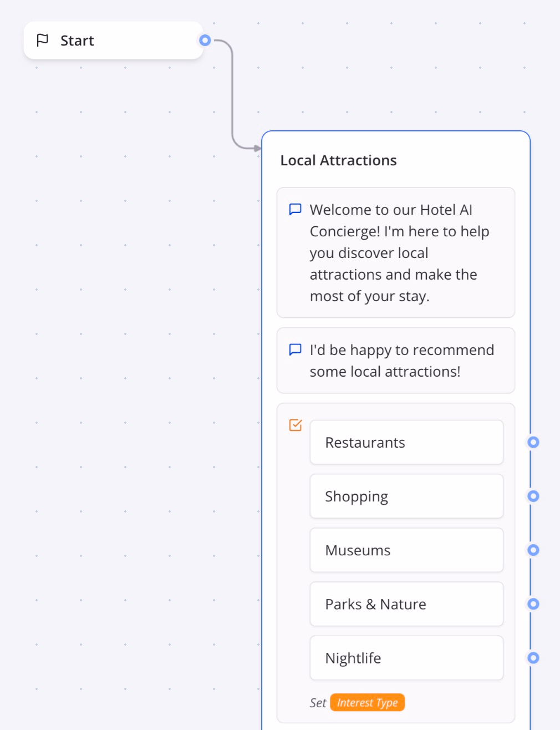The width and height of the screenshot is (560, 730).
Task: Select the Shopping choice button
Action: point(406,496)
